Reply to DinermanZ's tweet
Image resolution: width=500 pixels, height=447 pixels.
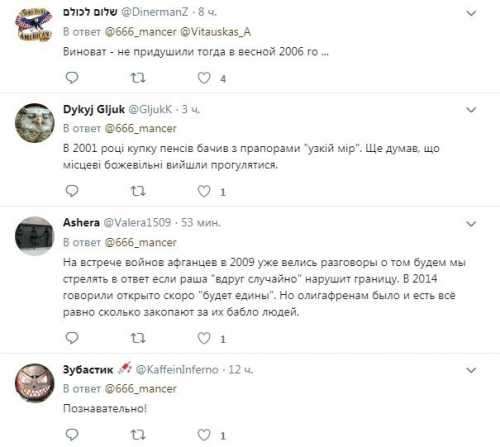72,78
